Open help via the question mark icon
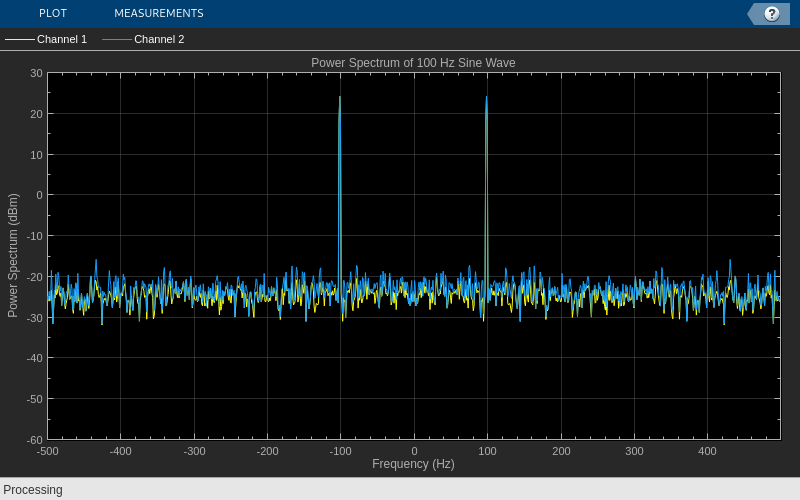This screenshot has height=500, width=800. 771,14
